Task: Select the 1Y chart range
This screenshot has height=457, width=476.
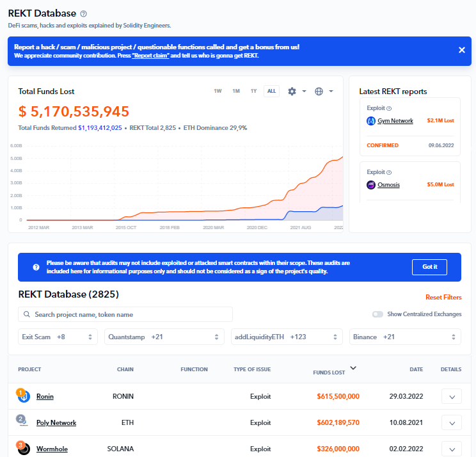Action: [253, 91]
